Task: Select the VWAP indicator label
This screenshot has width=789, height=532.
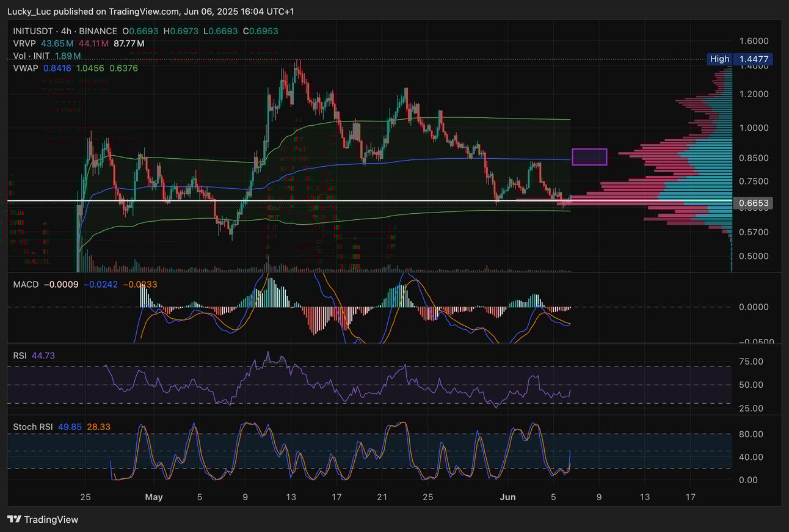Action: 26,68
